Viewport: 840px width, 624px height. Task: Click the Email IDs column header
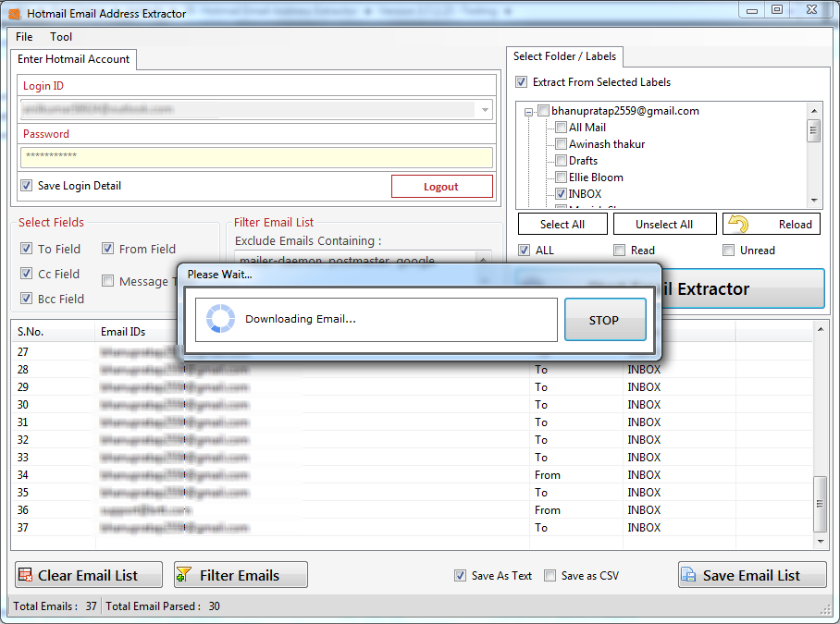(x=137, y=332)
